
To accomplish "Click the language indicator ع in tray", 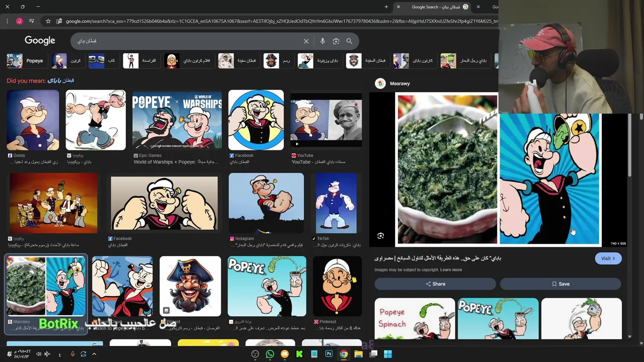I will [x=60, y=354].
